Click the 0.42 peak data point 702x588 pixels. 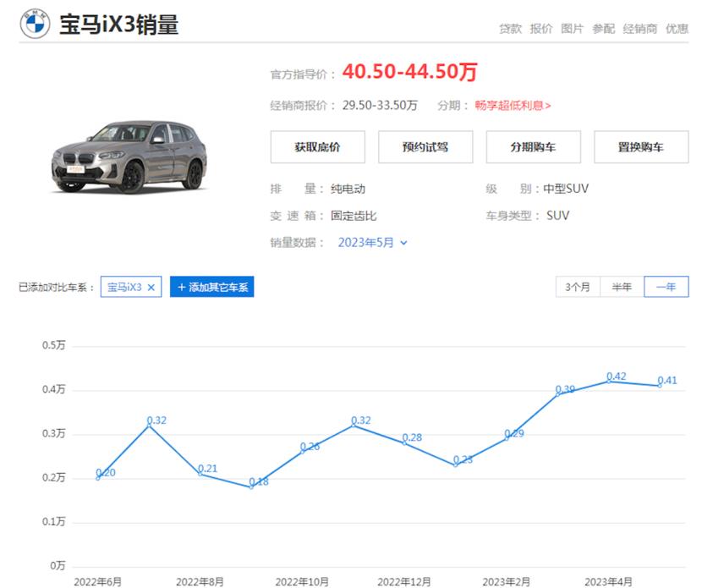click(609, 382)
